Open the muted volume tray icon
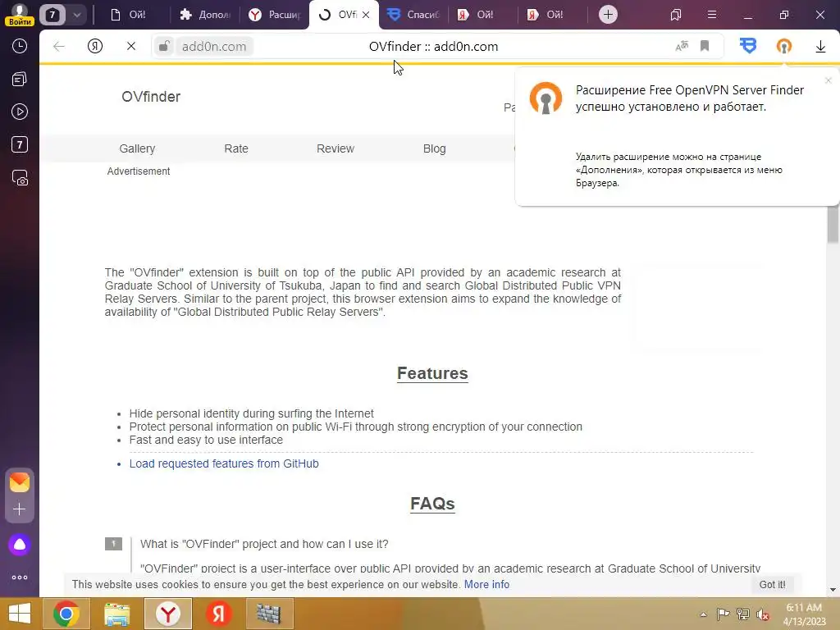 pos(763,614)
